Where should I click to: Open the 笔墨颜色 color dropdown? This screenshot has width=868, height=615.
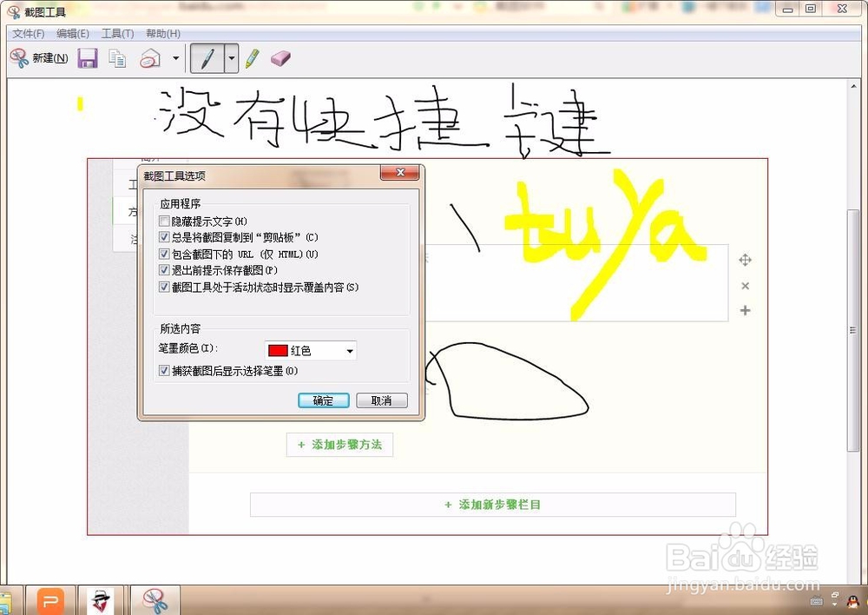(348, 350)
